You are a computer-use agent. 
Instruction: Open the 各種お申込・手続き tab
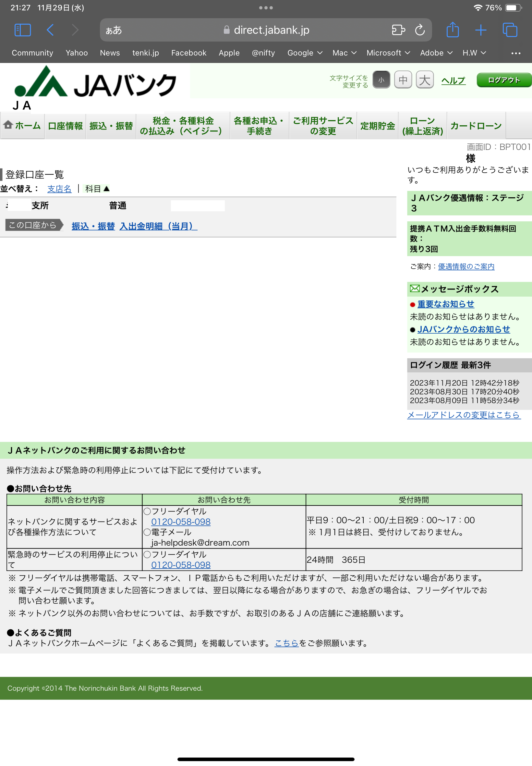click(259, 125)
